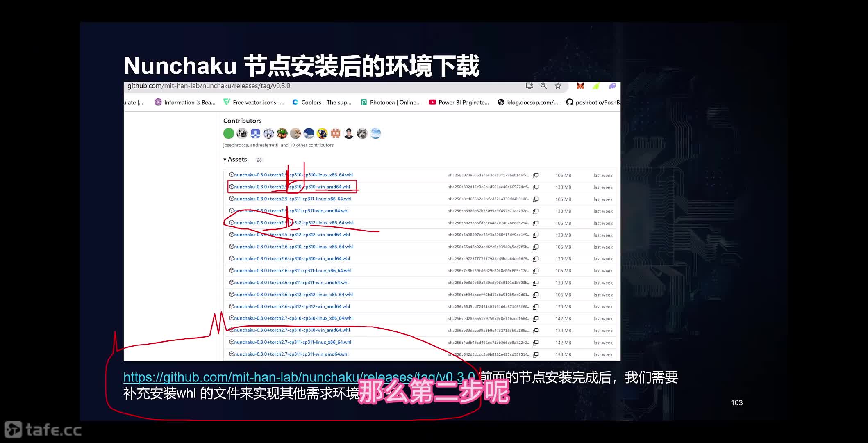
Task: Click the browser address bar URL
Action: coord(209,86)
